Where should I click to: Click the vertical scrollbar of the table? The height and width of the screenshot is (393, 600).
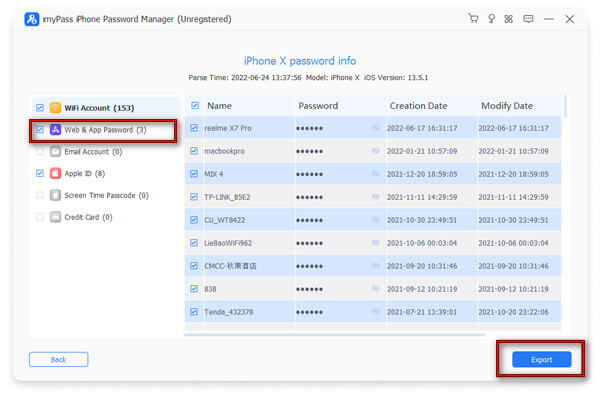pos(565,106)
